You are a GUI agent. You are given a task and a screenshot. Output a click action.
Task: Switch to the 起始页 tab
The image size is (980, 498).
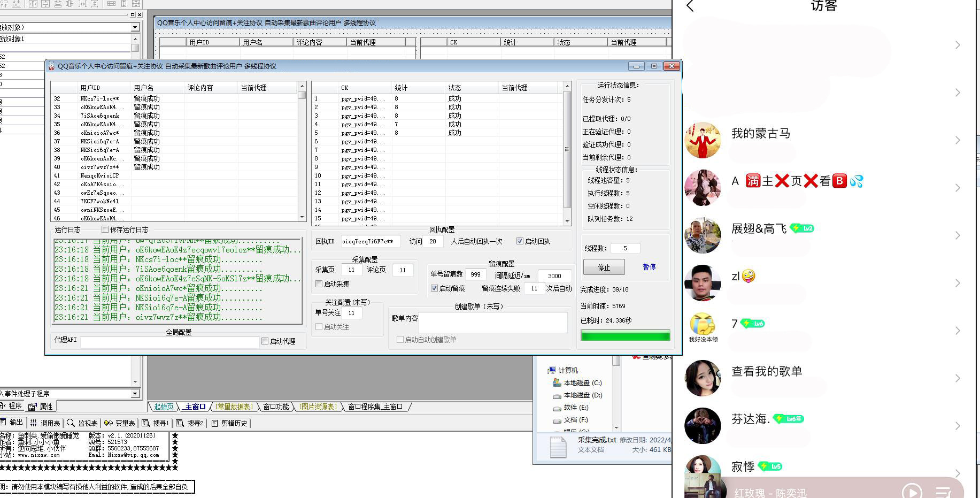164,407
